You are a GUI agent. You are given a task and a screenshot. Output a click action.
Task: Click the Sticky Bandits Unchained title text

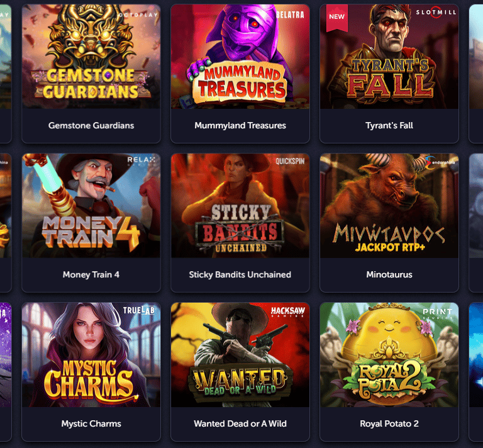pyautogui.click(x=240, y=274)
